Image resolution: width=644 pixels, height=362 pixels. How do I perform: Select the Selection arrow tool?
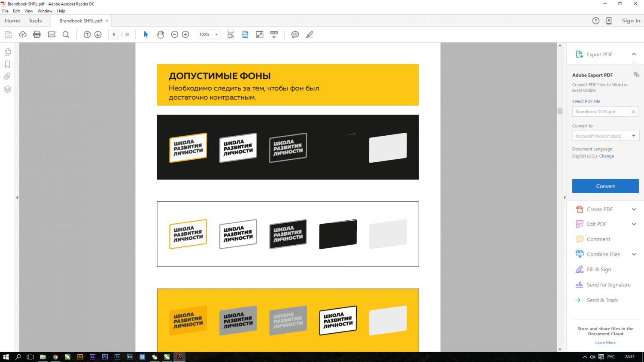click(x=146, y=34)
